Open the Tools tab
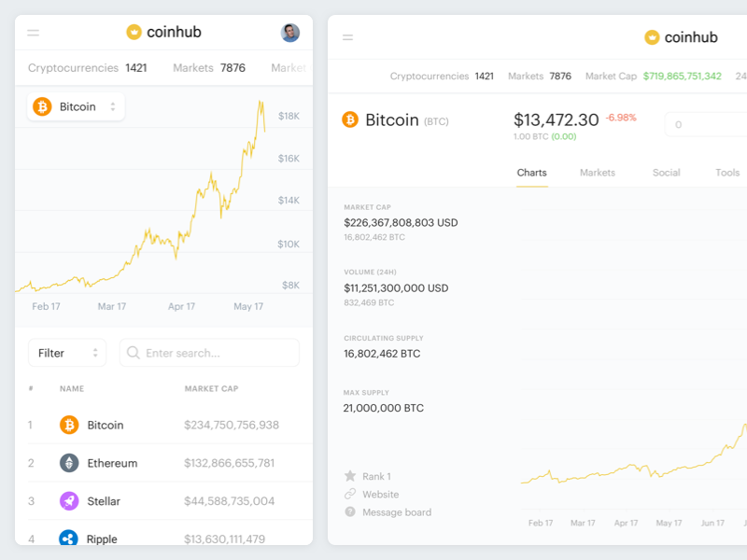Viewport: 747px width, 560px height. tap(727, 173)
